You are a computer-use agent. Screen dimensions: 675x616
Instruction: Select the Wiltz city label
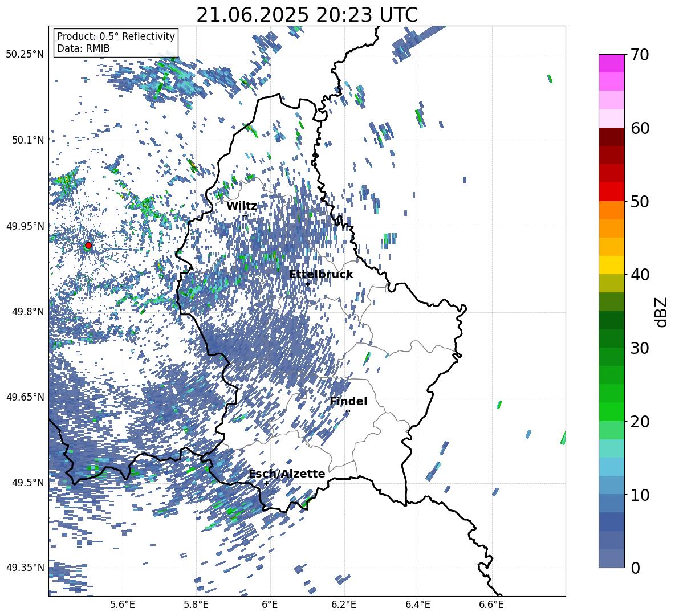[x=242, y=206]
